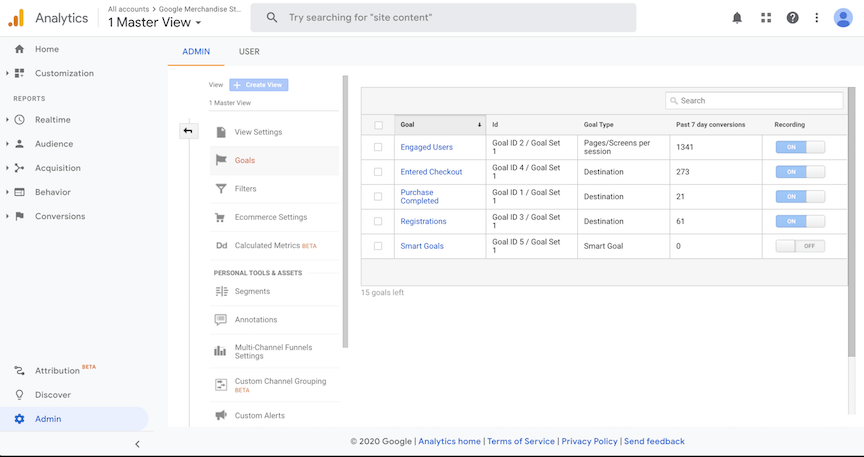
Task: Click the Send feedback footer link
Action: click(654, 442)
